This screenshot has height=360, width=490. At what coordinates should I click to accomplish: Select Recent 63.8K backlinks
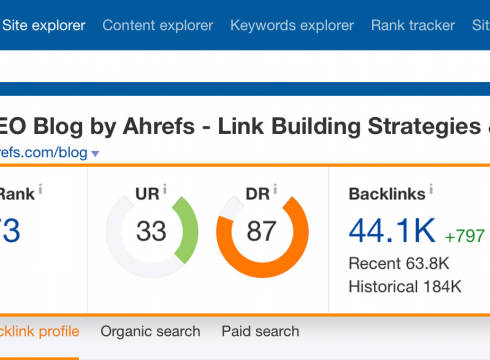point(399,264)
